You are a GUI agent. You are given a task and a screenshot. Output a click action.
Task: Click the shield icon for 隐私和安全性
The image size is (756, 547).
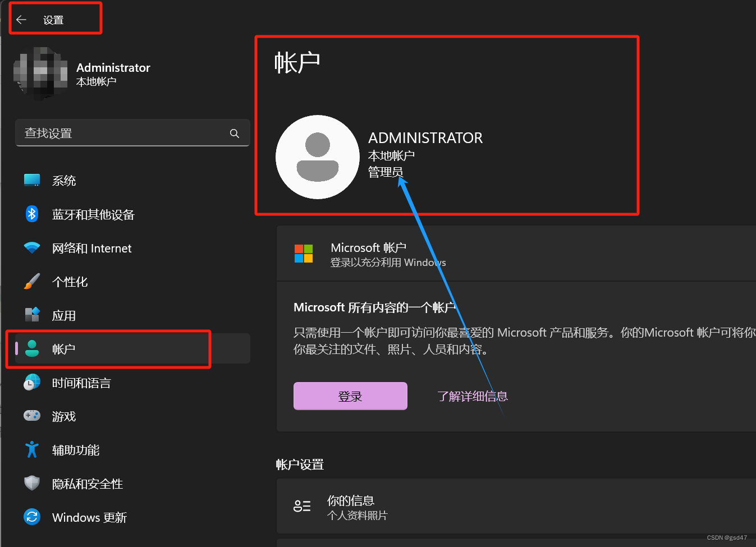click(32, 483)
